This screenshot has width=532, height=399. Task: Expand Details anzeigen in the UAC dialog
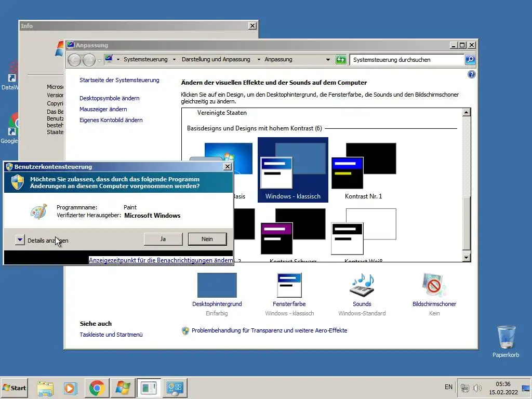pos(20,240)
